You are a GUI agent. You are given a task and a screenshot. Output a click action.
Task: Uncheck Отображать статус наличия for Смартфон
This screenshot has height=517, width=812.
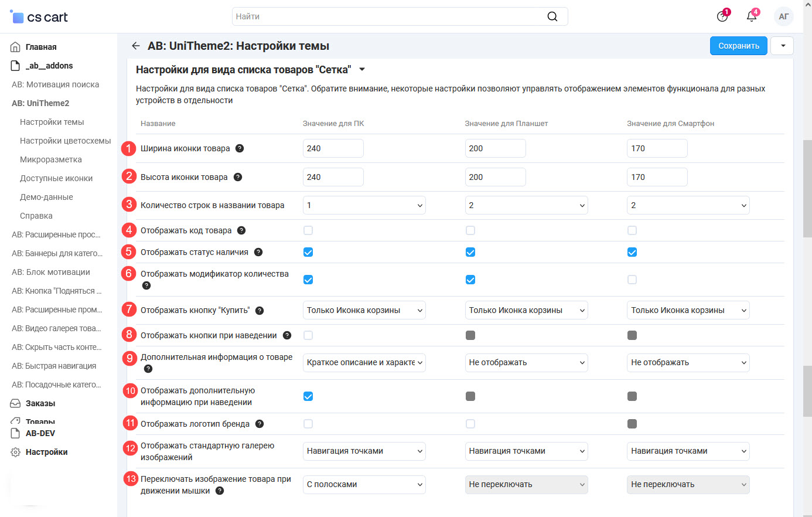pos(632,252)
